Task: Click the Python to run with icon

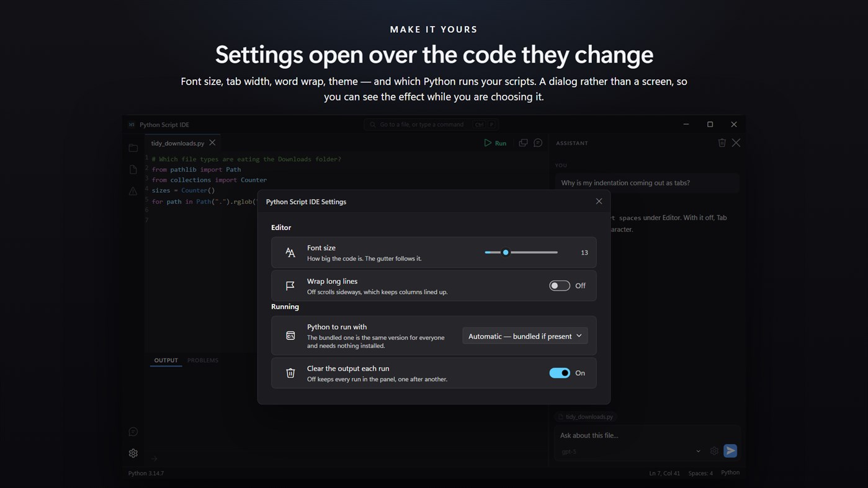Action: click(x=290, y=335)
